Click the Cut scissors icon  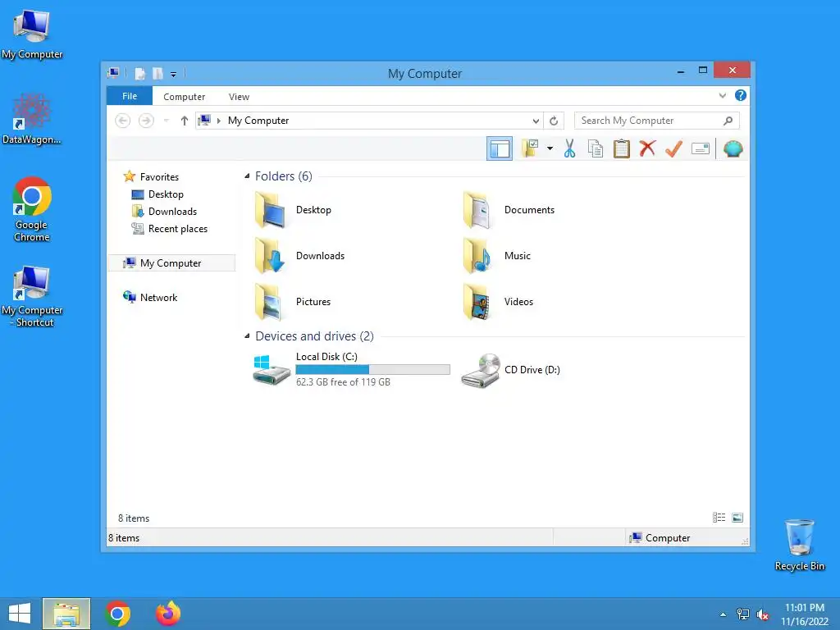tap(569, 148)
